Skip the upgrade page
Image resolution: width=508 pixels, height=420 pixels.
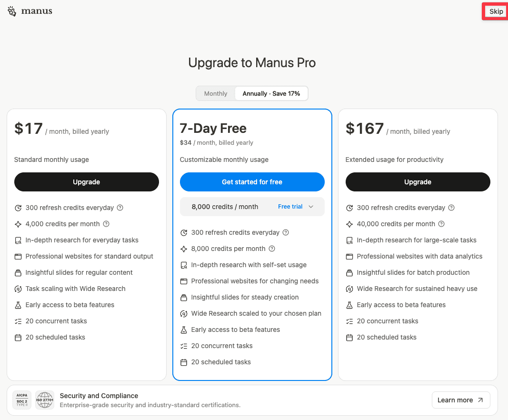coord(496,11)
